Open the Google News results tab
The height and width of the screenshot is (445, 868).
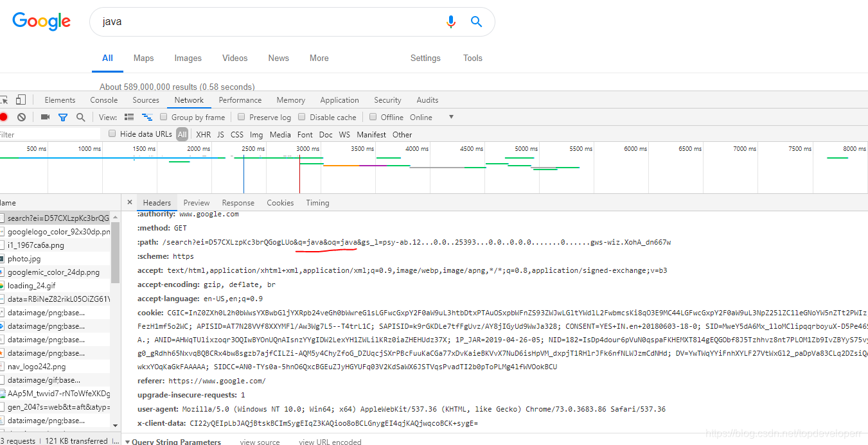[278, 58]
